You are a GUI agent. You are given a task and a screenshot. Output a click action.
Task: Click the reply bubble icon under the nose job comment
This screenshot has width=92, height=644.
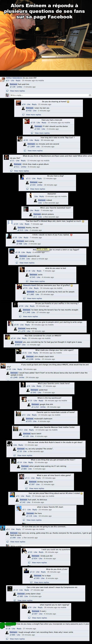click(32, 133)
